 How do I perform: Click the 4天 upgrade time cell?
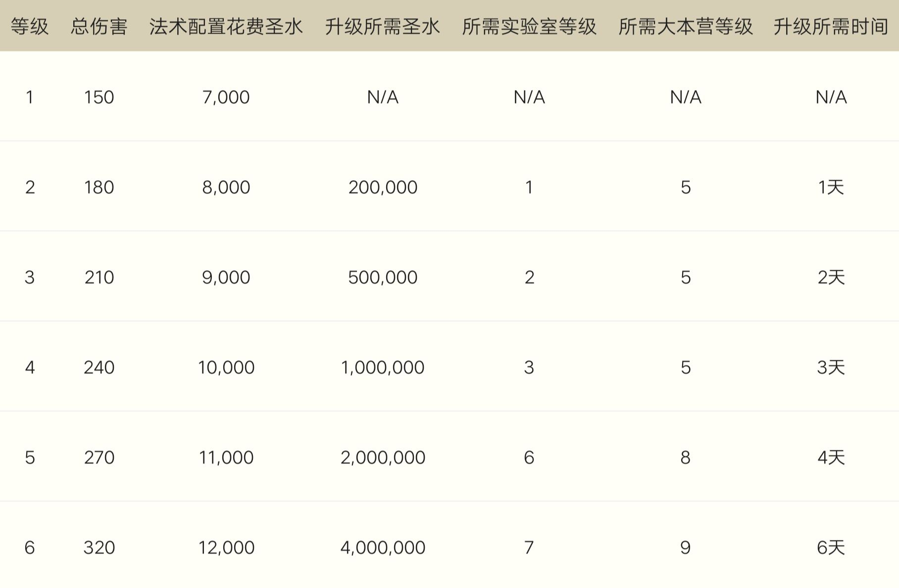831,457
